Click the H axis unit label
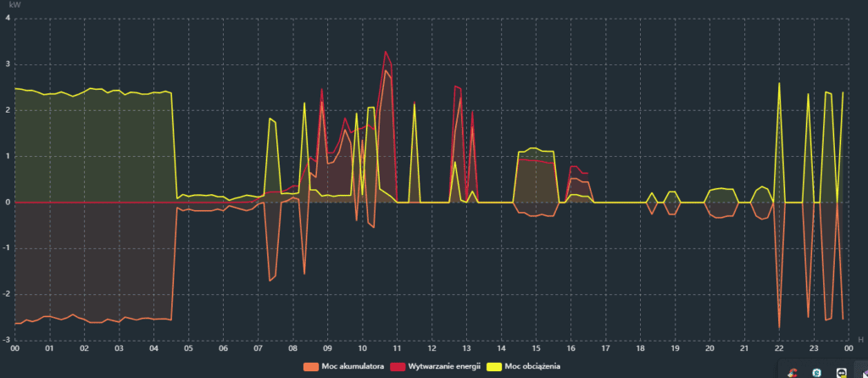The width and height of the screenshot is (868, 378). (860, 339)
